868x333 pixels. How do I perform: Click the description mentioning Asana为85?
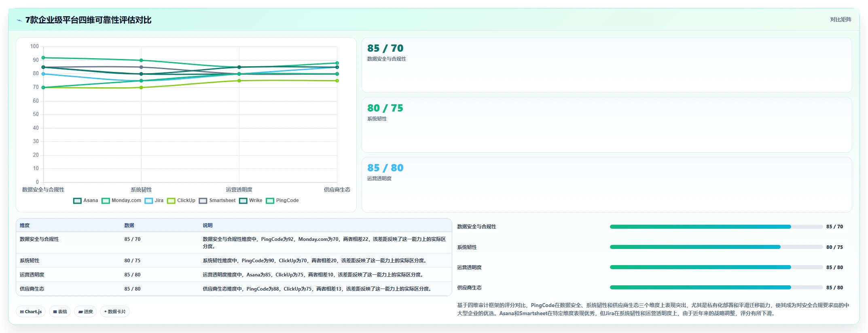click(x=314, y=275)
